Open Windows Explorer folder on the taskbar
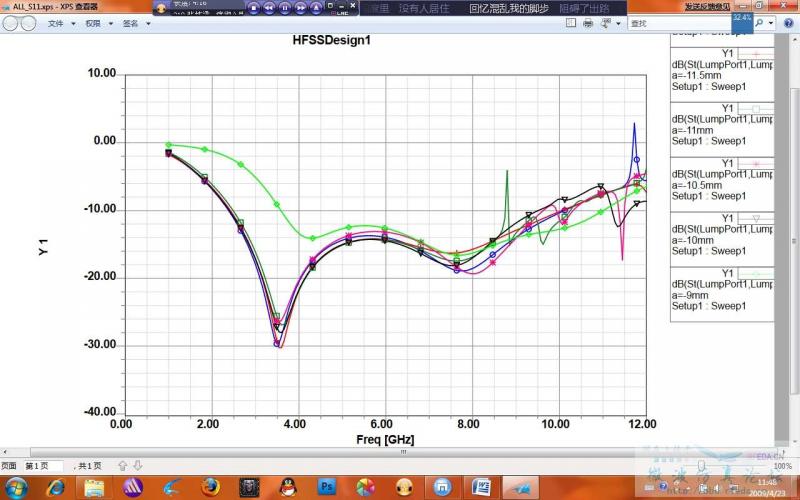This screenshot has width=800, height=500. (x=94, y=488)
